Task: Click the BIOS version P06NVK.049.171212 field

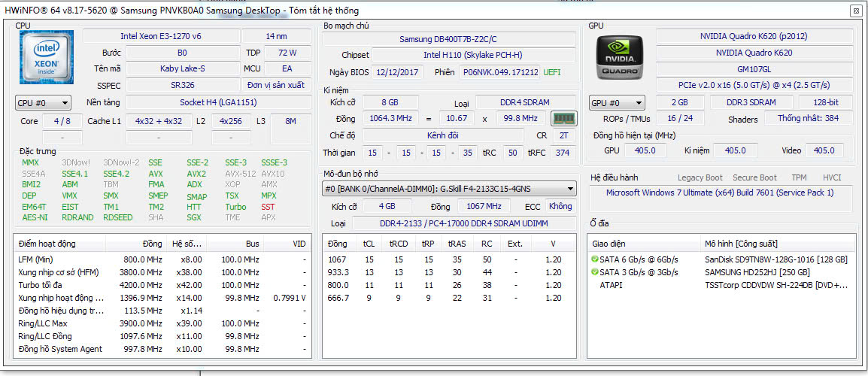Action: 501,72
